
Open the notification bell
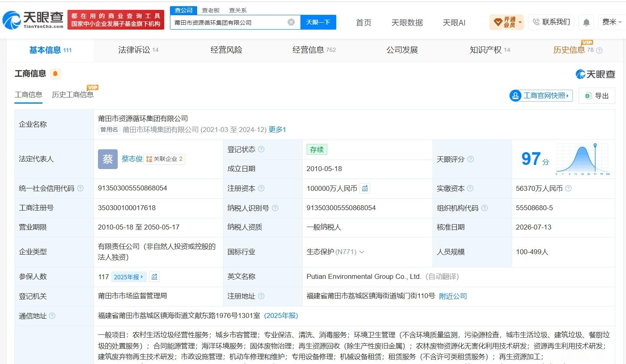tap(586, 22)
